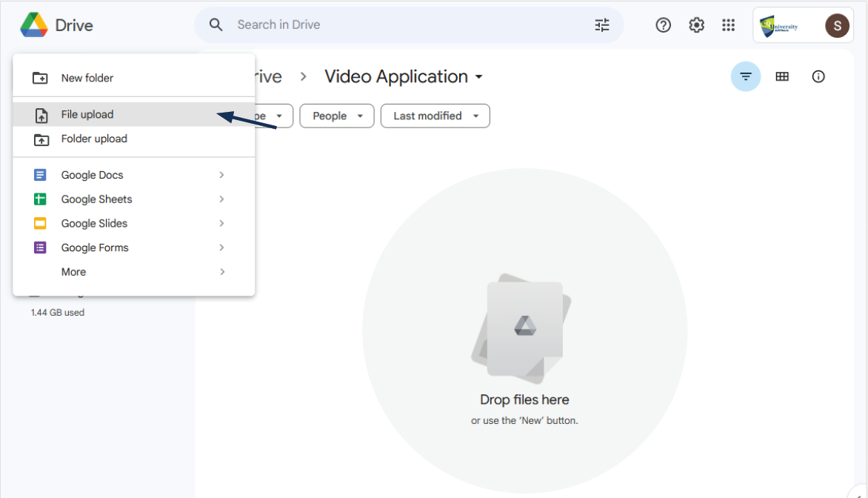Click the S account avatar
868x498 pixels.
(x=837, y=26)
